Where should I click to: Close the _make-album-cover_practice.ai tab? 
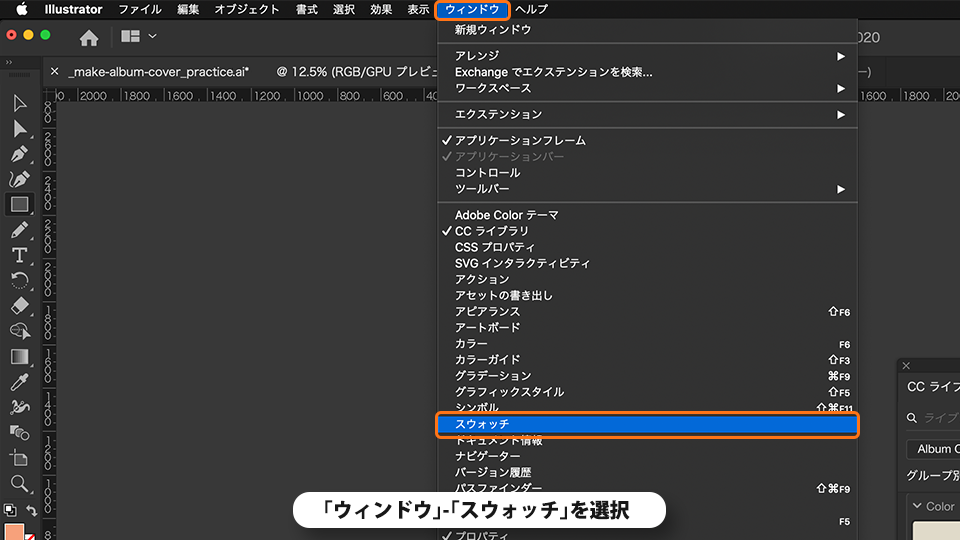54,72
